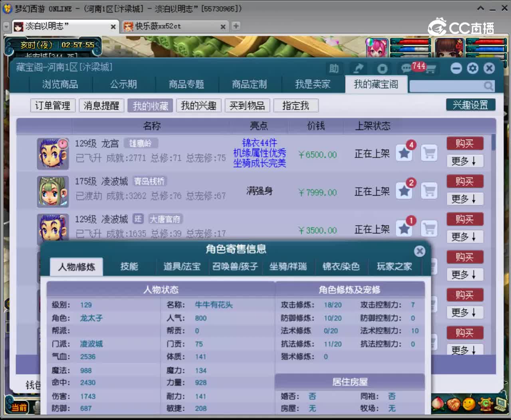Screen dimensions: 511x420
Task: Click the share arrow icon in header
Action: (358, 69)
